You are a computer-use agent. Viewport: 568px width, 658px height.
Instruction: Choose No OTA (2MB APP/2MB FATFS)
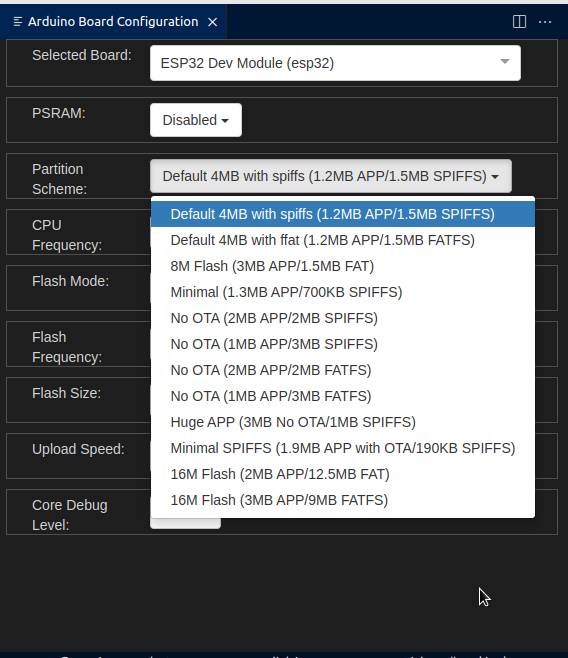click(x=343, y=370)
